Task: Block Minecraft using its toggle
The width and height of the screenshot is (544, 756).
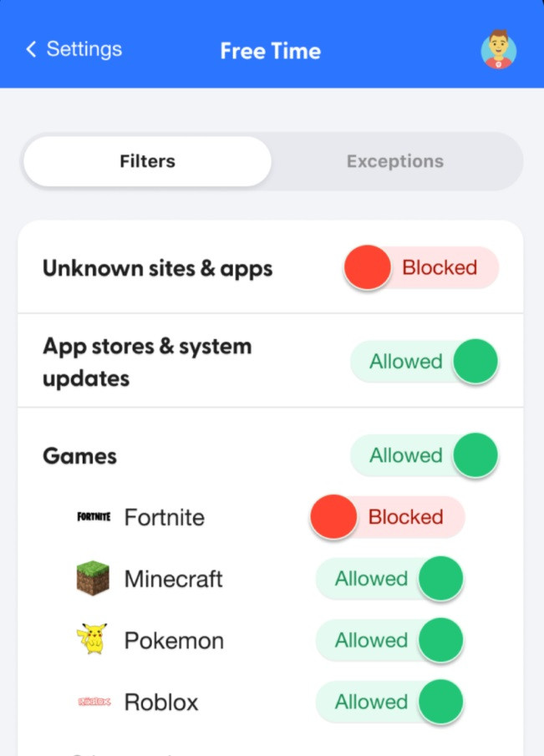Action: (x=389, y=578)
